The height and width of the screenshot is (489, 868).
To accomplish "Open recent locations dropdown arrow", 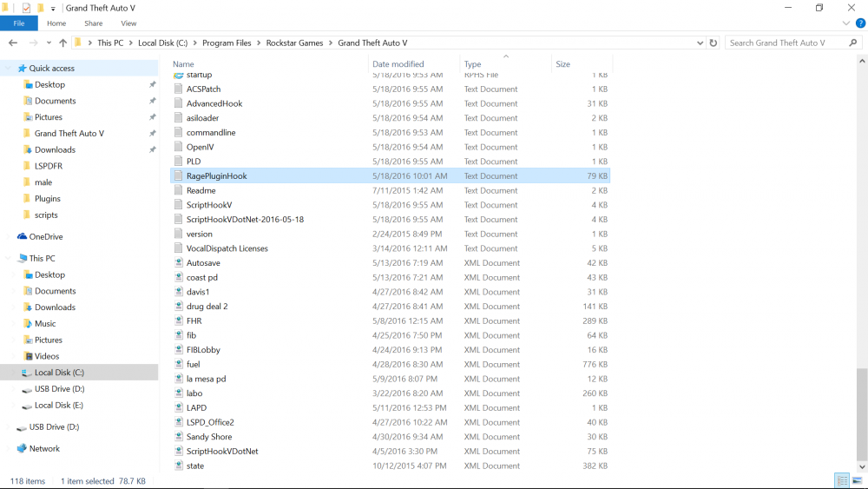I will click(49, 43).
